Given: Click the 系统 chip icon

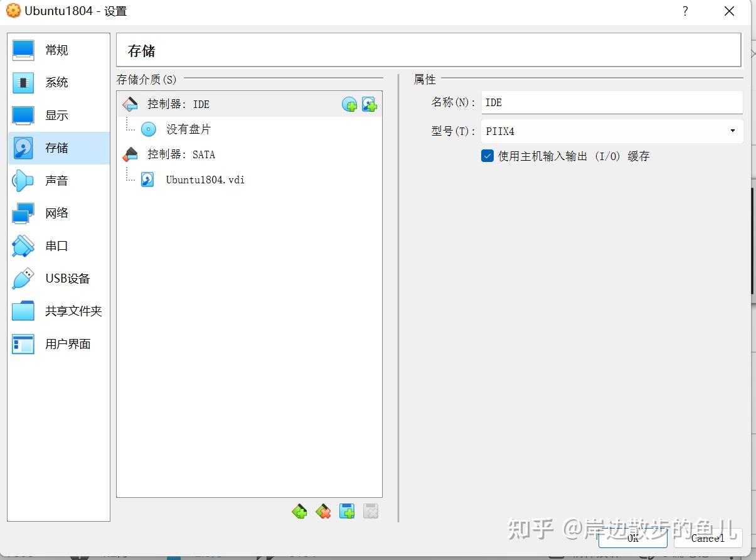Looking at the screenshot, I should 23,83.
